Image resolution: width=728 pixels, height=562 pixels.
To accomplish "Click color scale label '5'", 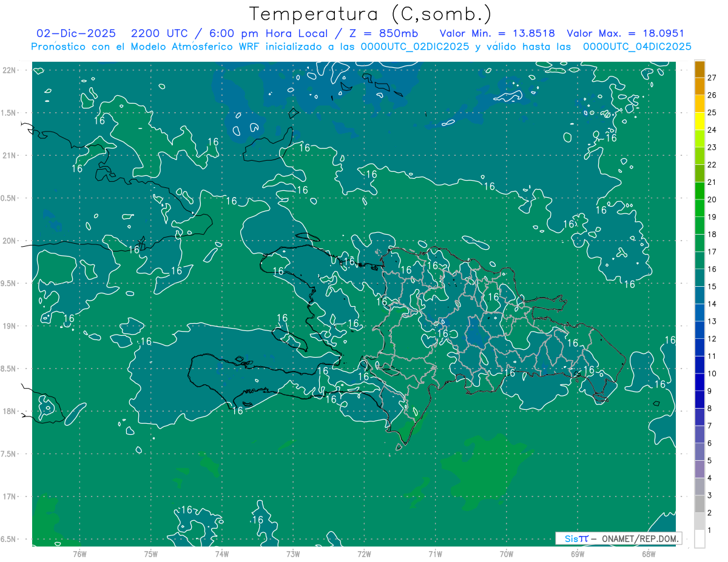I will [x=709, y=461].
